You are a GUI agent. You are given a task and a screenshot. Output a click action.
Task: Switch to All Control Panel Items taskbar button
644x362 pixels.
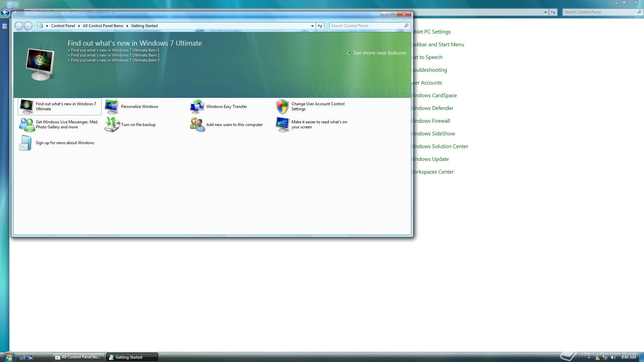point(78,357)
